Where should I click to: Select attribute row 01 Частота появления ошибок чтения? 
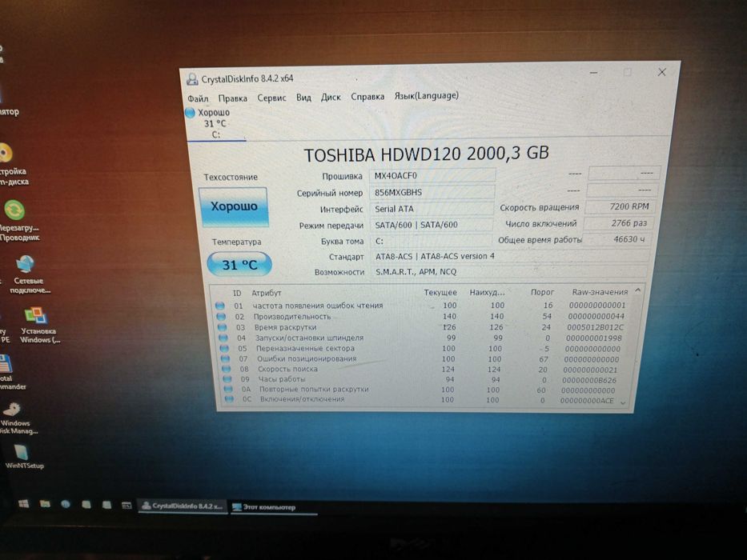pos(420,306)
